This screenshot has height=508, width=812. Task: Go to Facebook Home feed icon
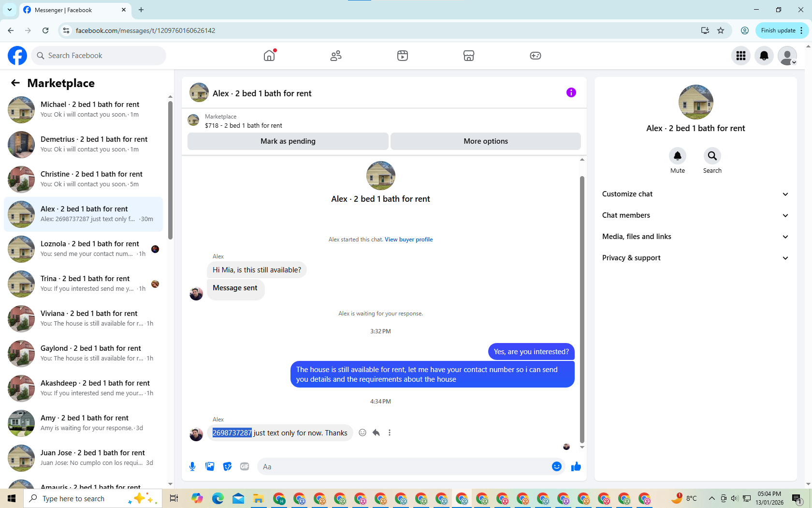[269, 56]
